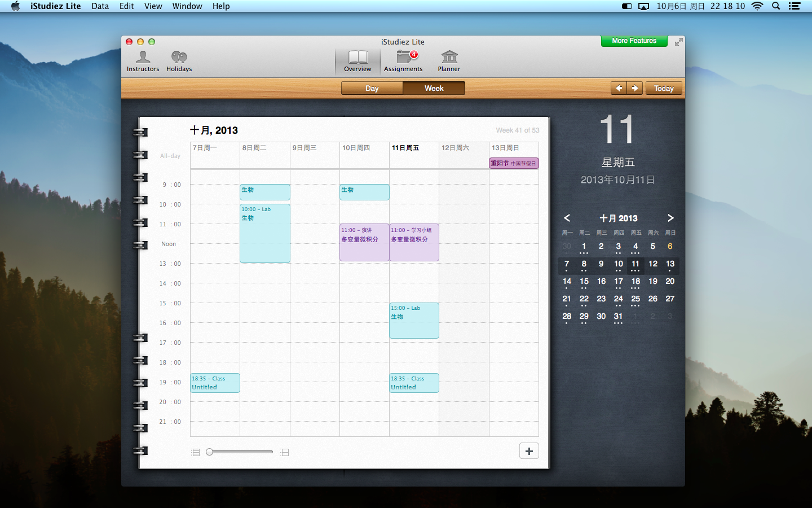The width and height of the screenshot is (812, 508).
Task: Open the Data menu
Action: click(100, 6)
